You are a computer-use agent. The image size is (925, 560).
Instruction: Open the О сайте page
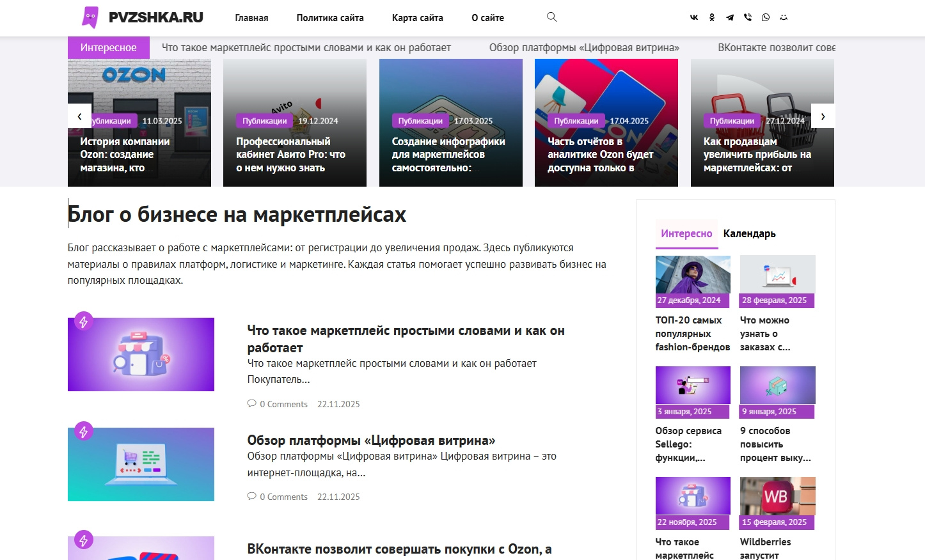pos(488,18)
